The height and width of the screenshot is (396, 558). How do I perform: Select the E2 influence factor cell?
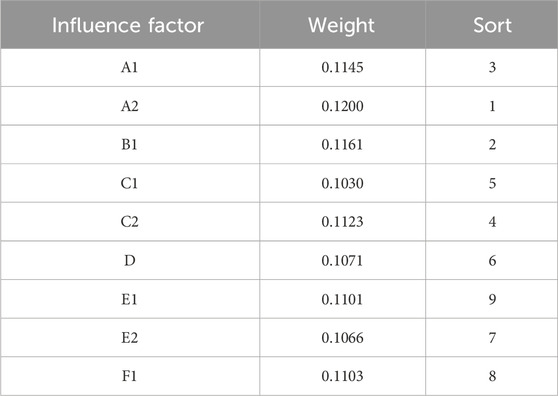[x=130, y=338]
